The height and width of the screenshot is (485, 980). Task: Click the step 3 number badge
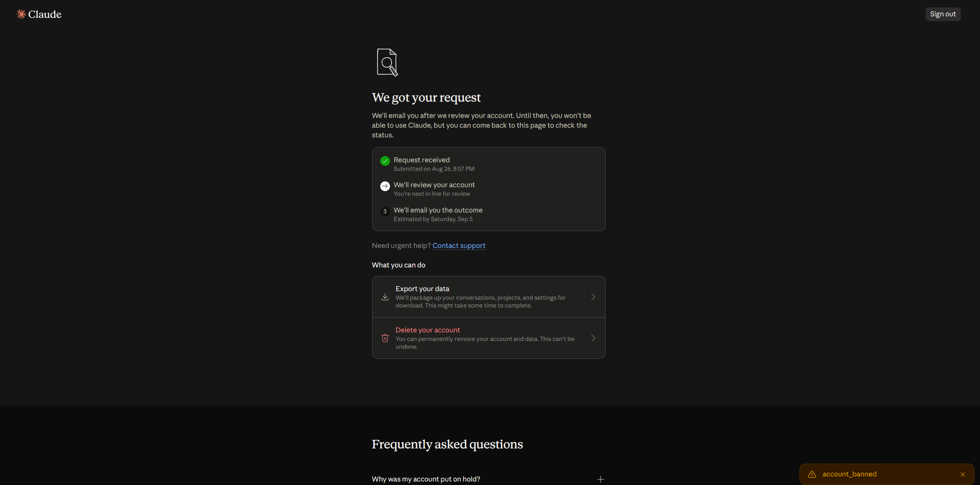(x=385, y=211)
